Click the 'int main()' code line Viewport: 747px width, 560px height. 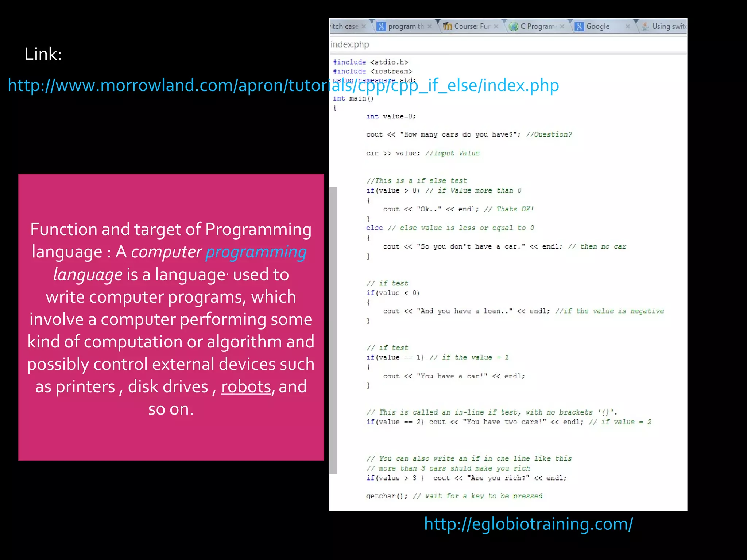point(353,98)
